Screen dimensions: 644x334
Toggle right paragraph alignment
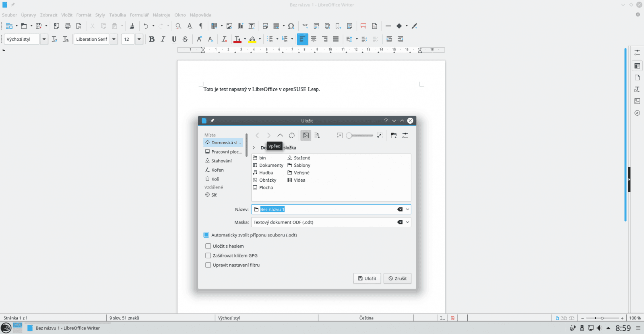click(324, 39)
